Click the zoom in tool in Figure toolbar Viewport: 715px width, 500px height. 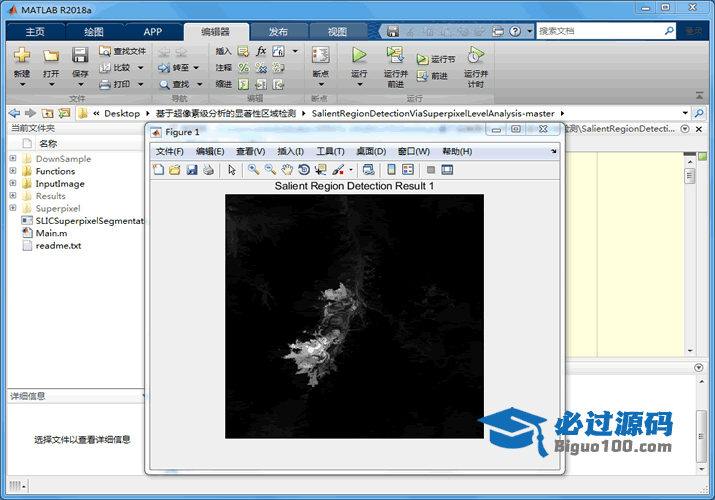(x=254, y=170)
